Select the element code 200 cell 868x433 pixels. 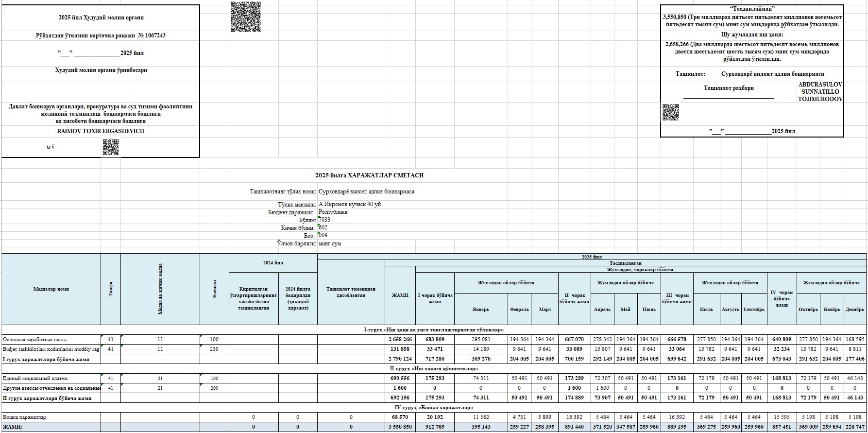[x=215, y=388]
